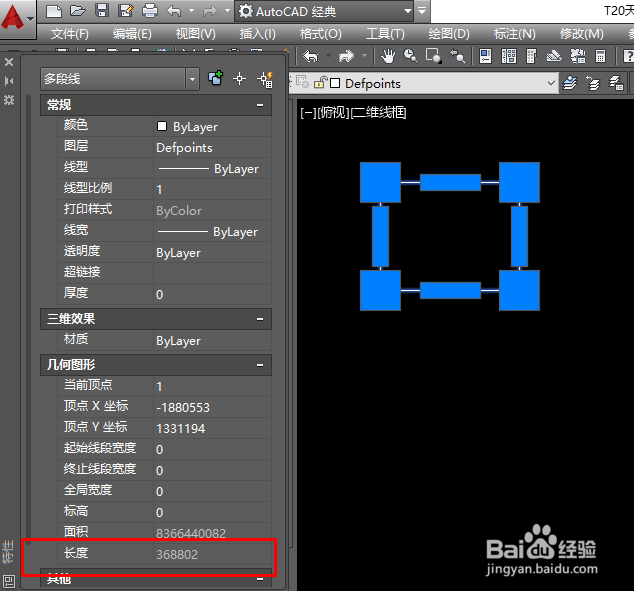
Task: Toggle Properties palette auto-hide
Action: click(9, 81)
